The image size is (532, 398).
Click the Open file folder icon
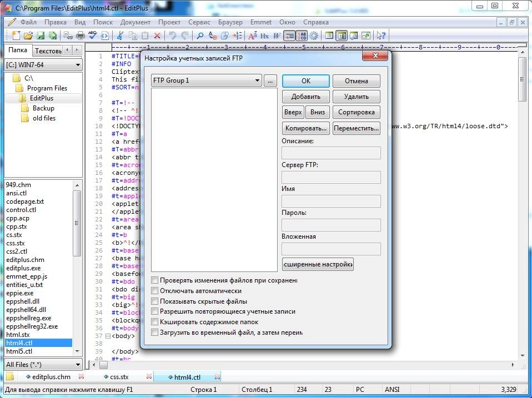pos(28,36)
